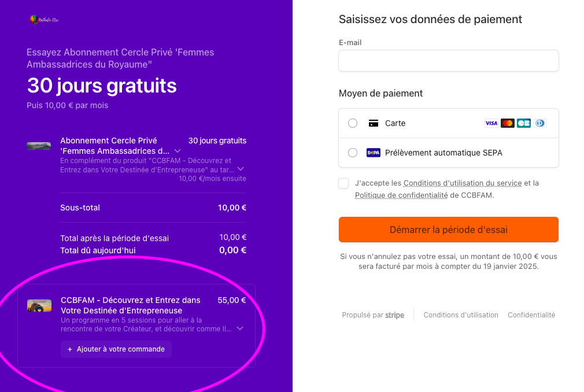Screen dimensions: 584x392
Task: Check the terms acceptance checkbox
Action: (343, 183)
